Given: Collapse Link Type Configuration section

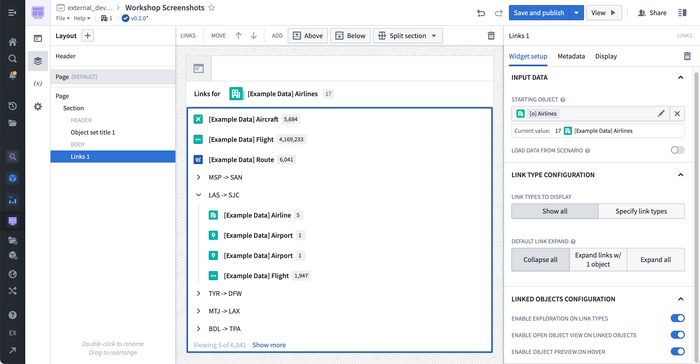Looking at the screenshot, I should [680, 175].
